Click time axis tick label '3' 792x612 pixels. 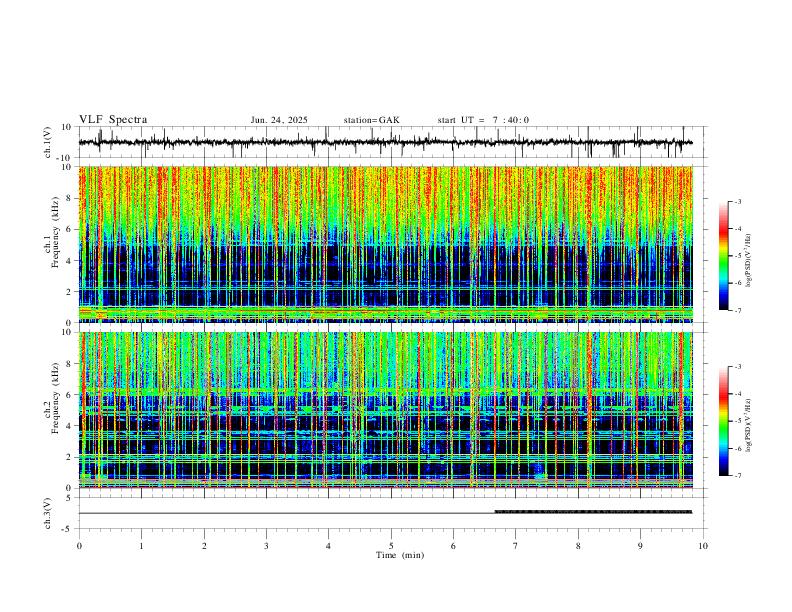[266, 546]
